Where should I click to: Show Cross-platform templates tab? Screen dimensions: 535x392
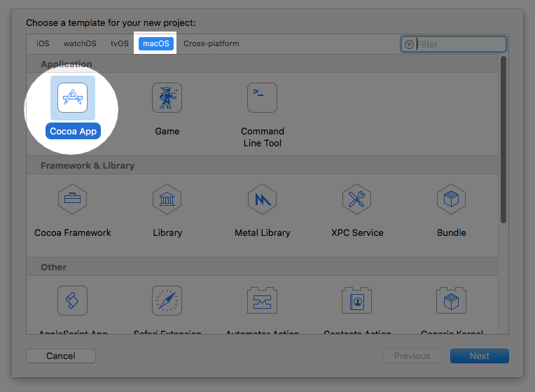coord(211,43)
